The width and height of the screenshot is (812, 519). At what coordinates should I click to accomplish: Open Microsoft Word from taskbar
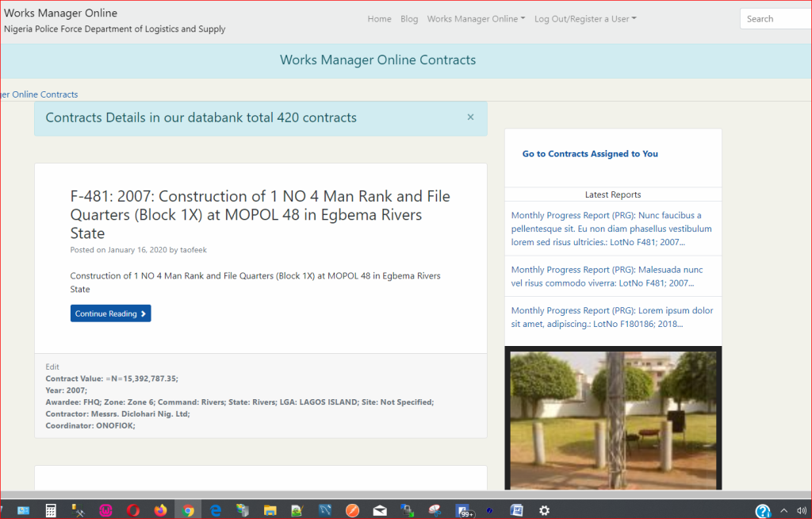(516, 511)
